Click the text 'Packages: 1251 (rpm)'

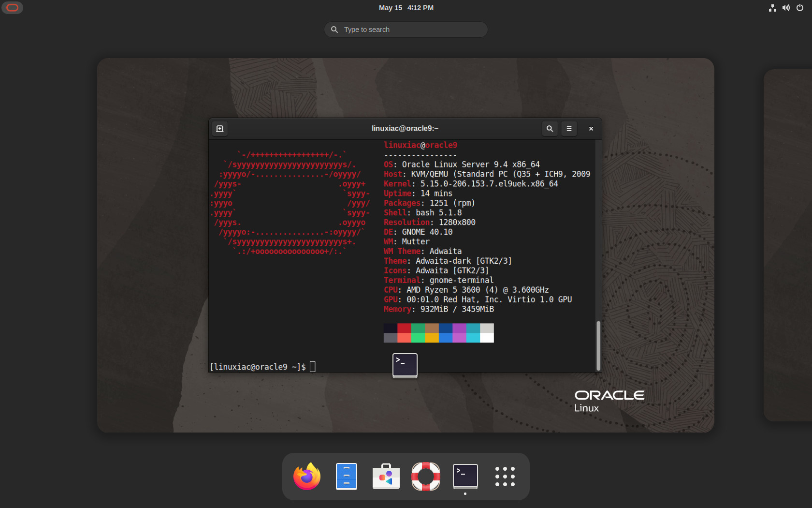[429, 203]
